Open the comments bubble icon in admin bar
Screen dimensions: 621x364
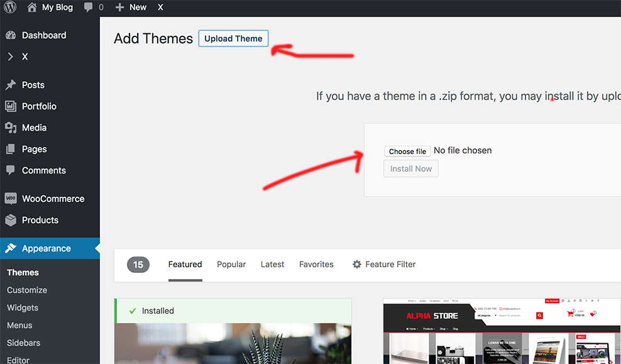tap(89, 8)
